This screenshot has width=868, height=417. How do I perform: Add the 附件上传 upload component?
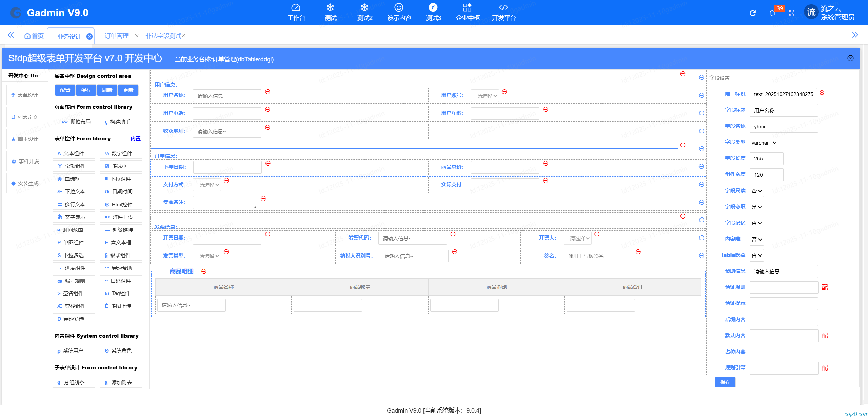121,217
